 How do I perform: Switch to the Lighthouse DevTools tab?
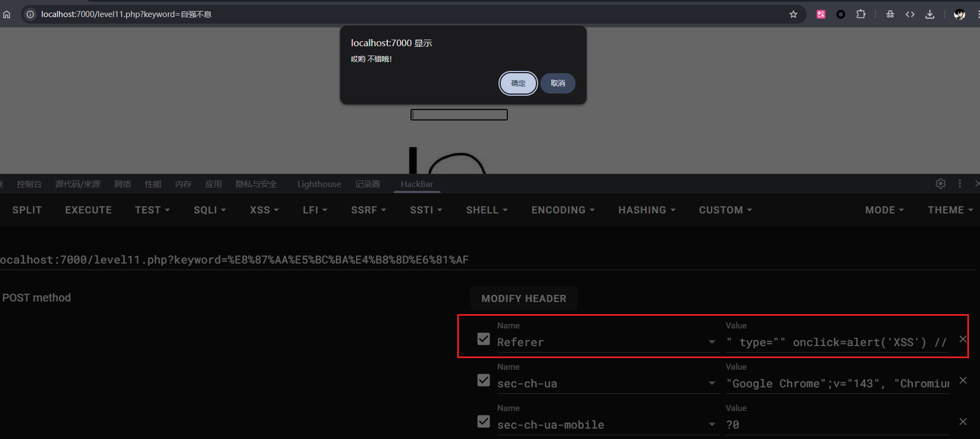coord(319,184)
